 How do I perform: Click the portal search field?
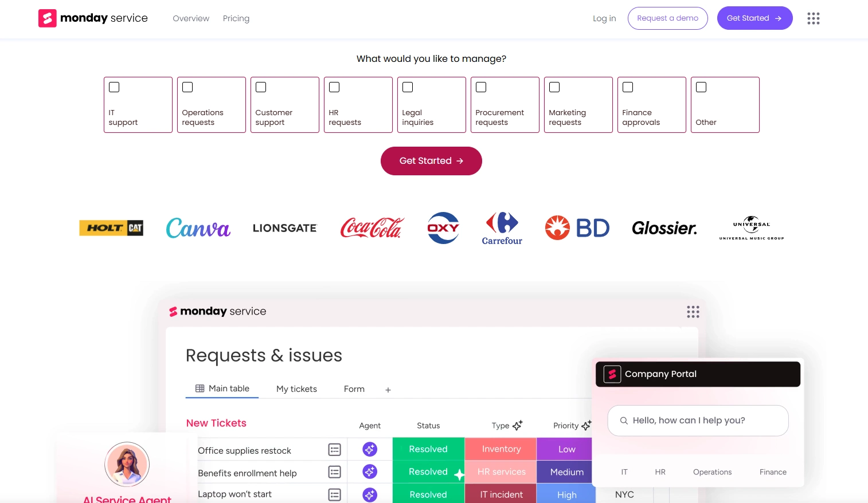point(698,421)
